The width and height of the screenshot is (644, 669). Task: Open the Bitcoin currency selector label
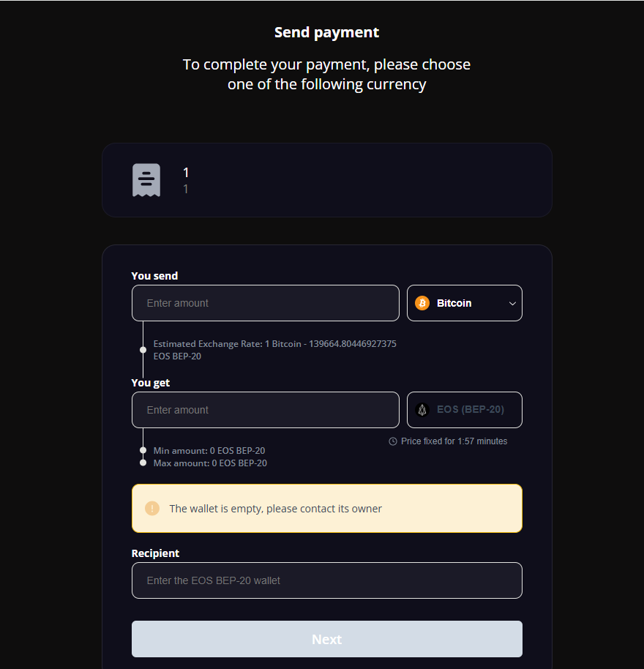click(454, 303)
